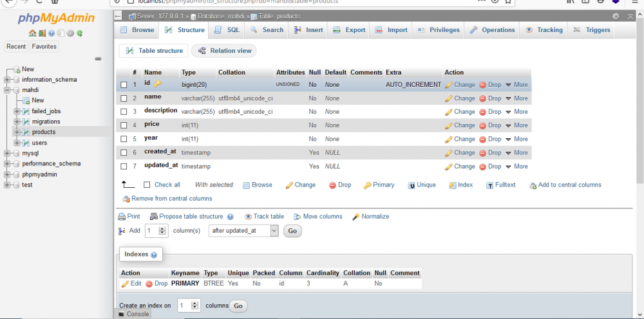Tick the checkbox for description column
Image resolution: width=644 pixels, height=319 pixels.
(x=124, y=112)
